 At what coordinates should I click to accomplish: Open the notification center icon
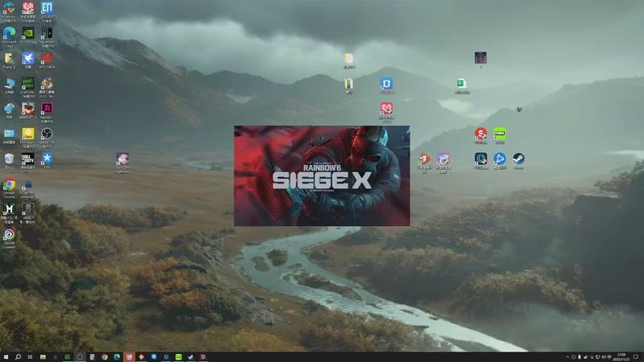[x=636, y=357]
